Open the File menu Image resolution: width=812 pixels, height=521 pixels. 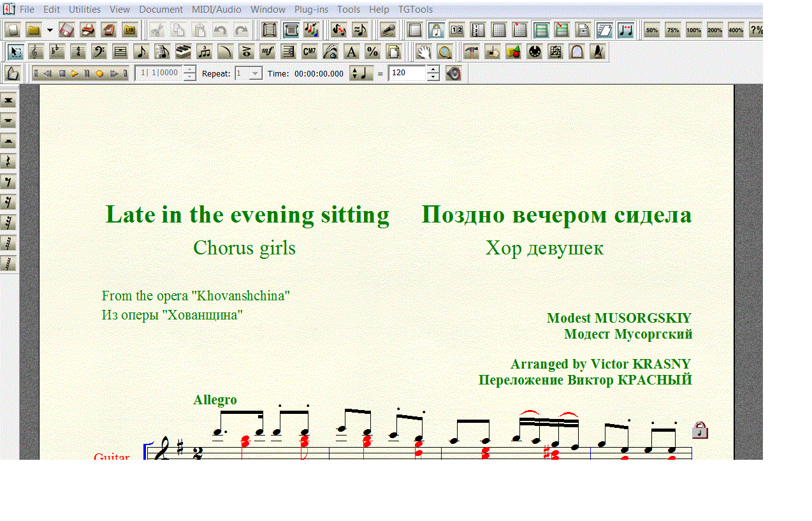pos(27,10)
